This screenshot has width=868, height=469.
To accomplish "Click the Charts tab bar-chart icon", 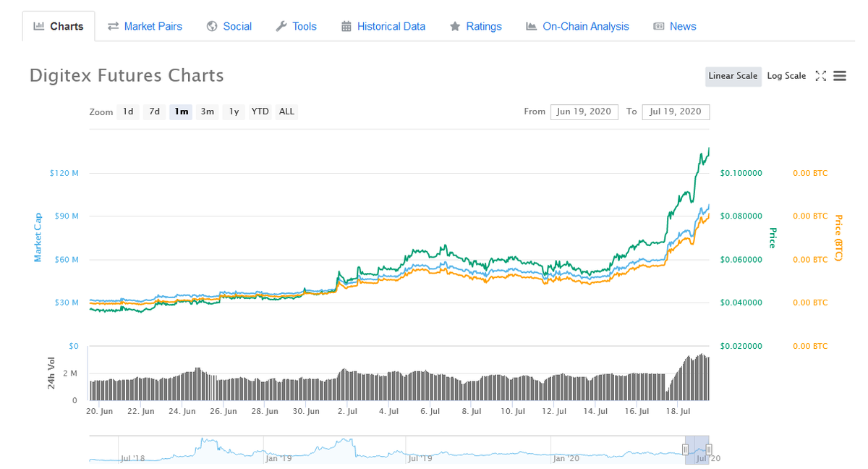I will coord(39,26).
